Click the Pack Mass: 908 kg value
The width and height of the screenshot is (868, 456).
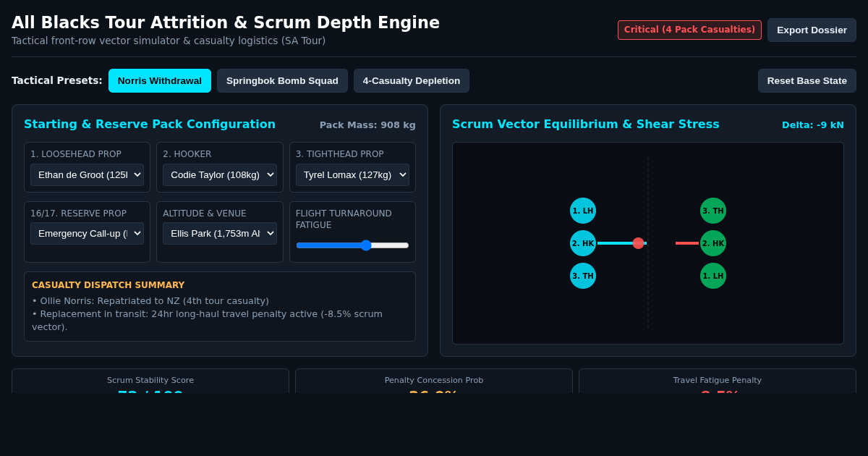tap(367, 124)
